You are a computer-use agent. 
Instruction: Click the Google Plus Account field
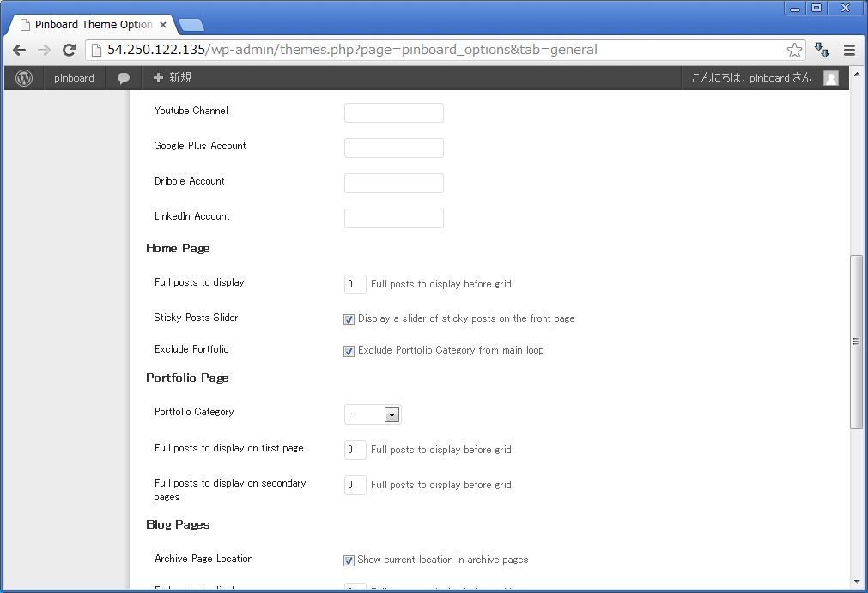click(393, 148)
